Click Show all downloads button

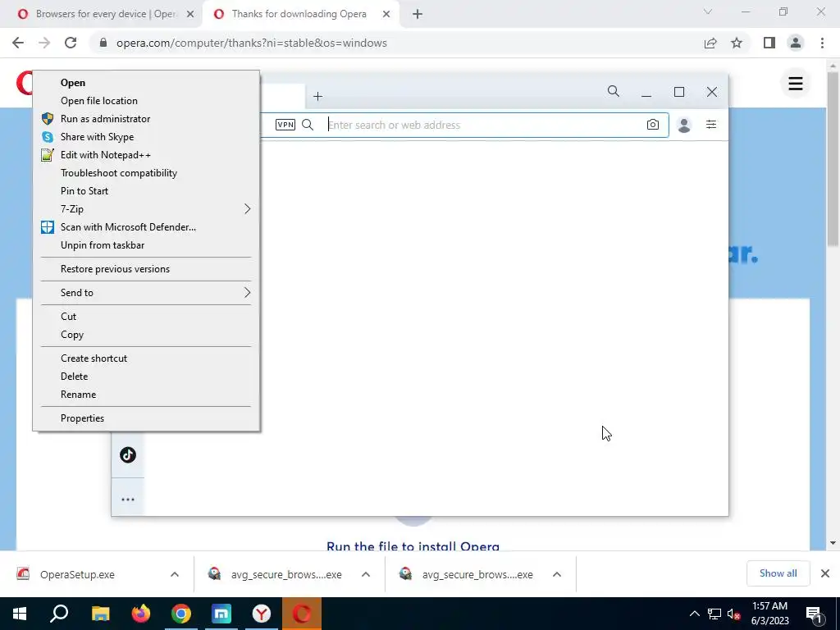(778, 573)
